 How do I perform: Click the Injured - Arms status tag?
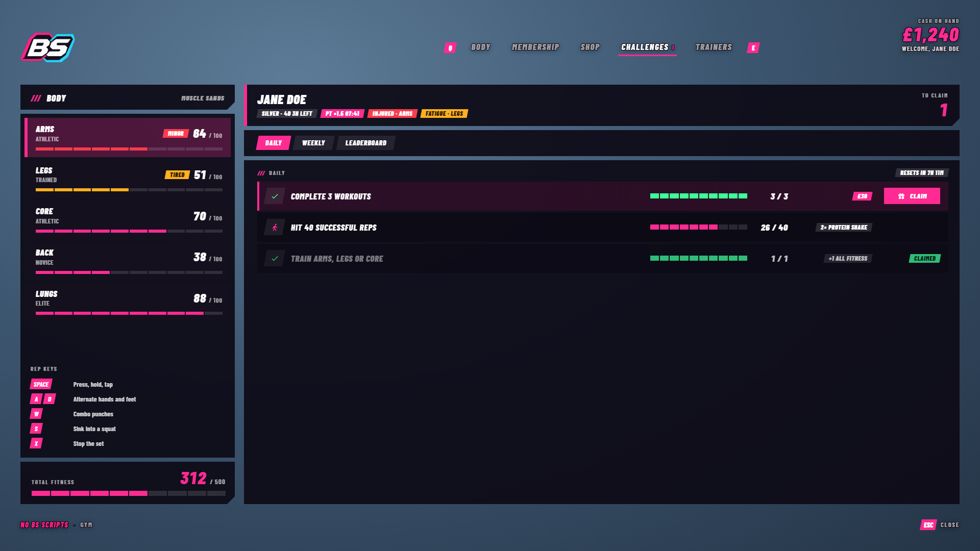pyautogui.click(x=393, y=113)
